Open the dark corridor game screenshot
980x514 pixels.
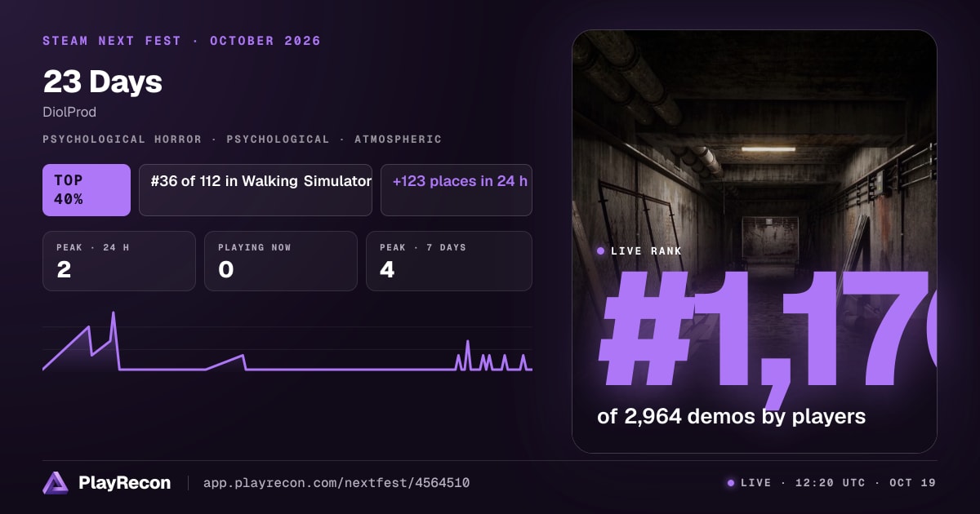(x=755, y=241)
